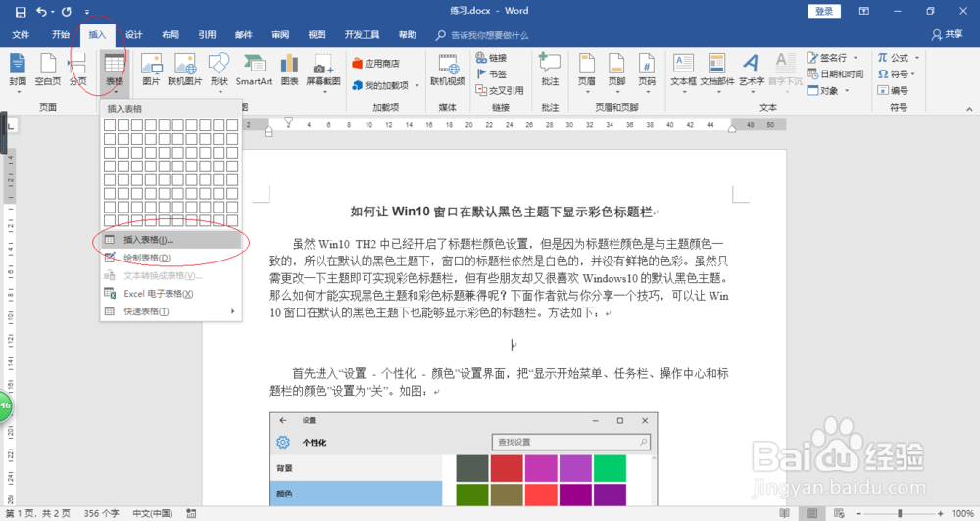The image size is (980, 521).
Task: Insert online video (联机视频)
Action: (x=448, y=70)
